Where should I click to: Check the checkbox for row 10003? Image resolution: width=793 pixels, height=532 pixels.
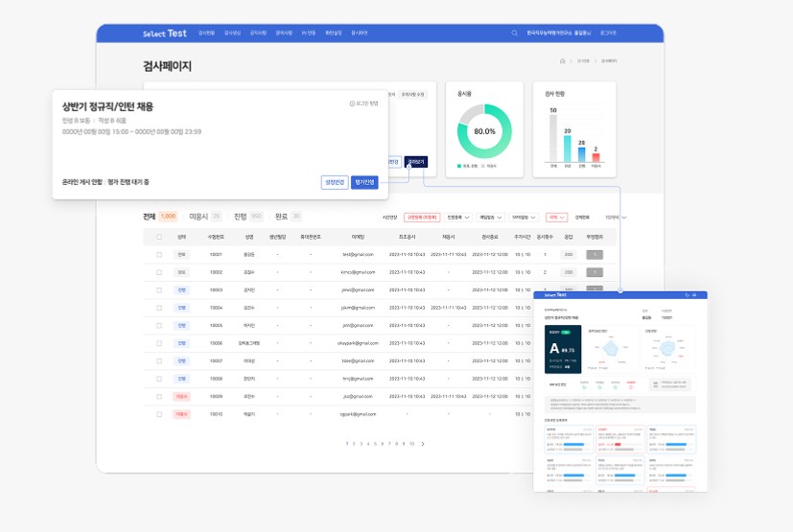(159, 289)
